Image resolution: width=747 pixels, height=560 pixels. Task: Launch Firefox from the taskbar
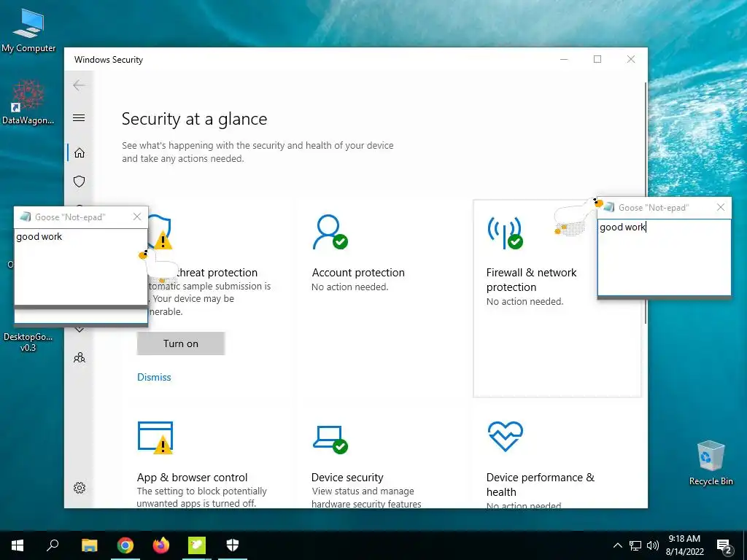(x=161, y=545)
